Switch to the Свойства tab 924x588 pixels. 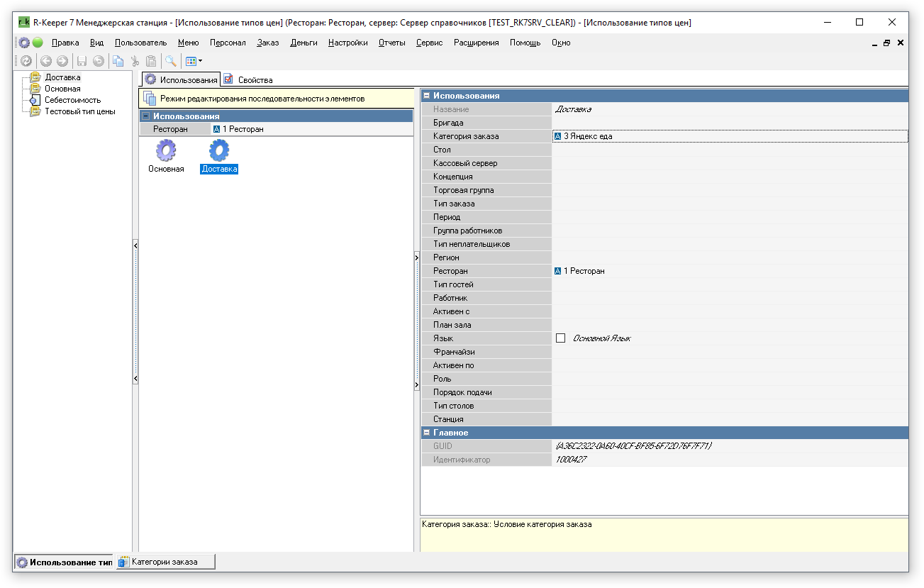pos(248,79)
